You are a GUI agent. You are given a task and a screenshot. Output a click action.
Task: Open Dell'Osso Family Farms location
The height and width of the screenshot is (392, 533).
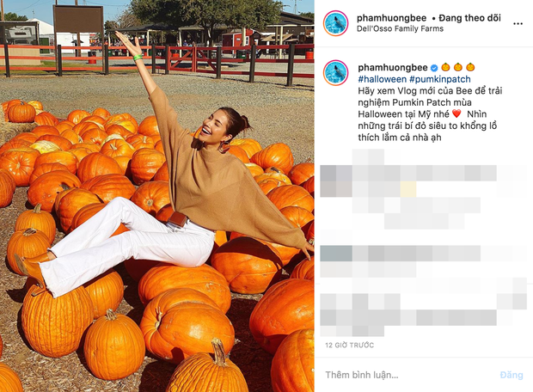point(400,28)
